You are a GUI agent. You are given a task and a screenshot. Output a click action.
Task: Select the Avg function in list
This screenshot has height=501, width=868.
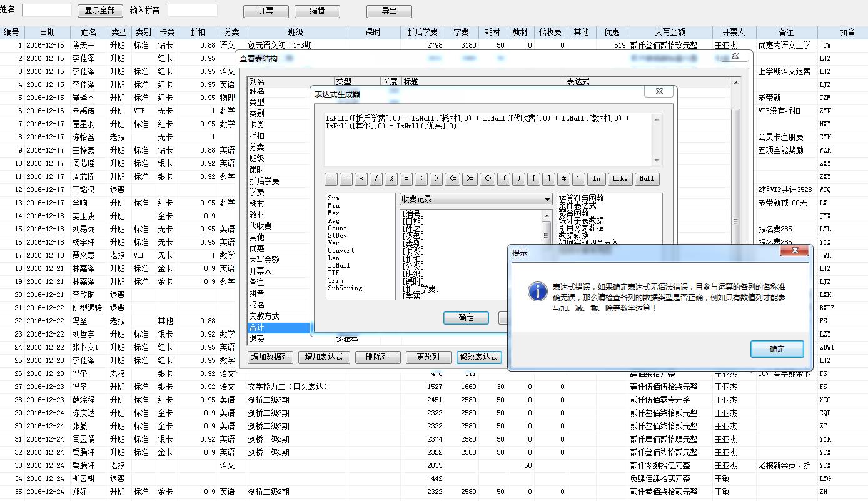(334, 220)
